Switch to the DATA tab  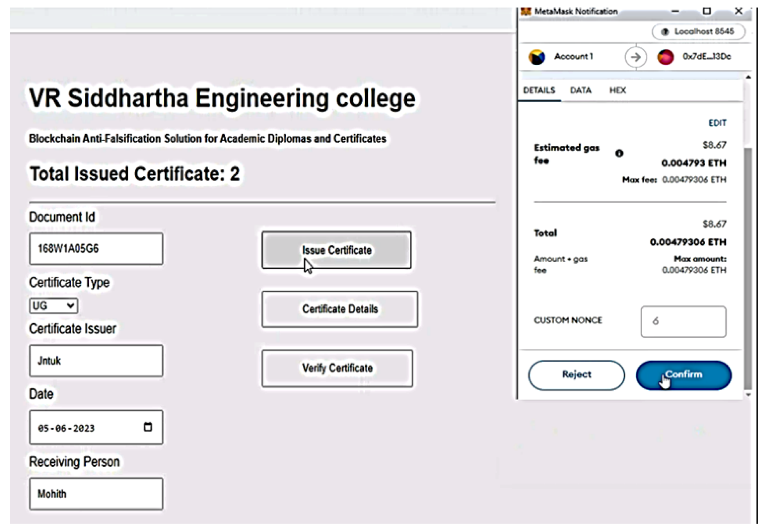click(580, 90)
